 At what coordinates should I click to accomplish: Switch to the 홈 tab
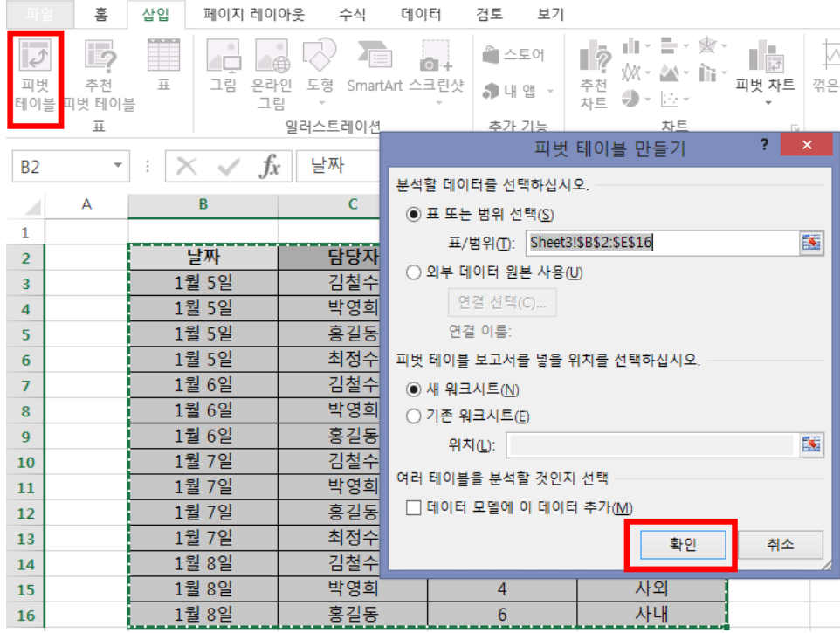[100, 15]
